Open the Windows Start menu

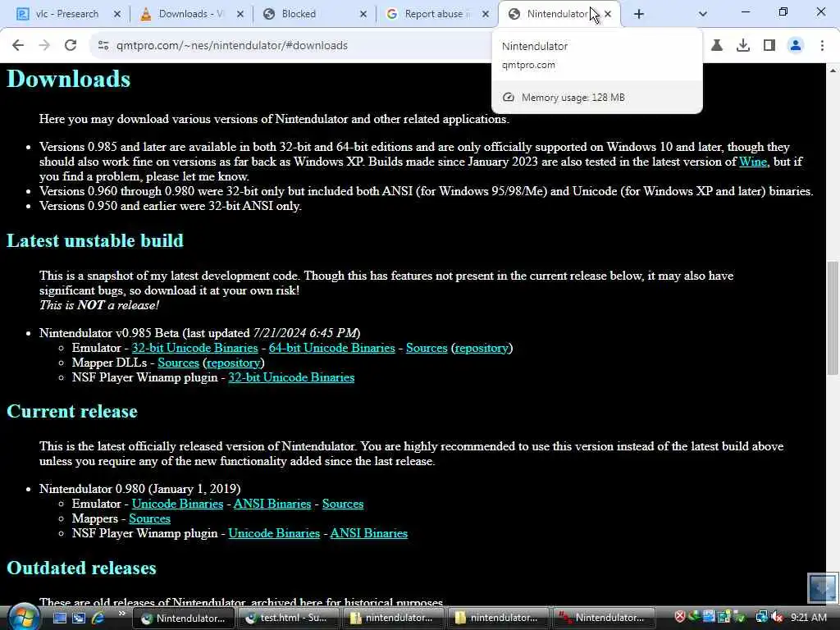pyautogui.click(x=23, y=617)
